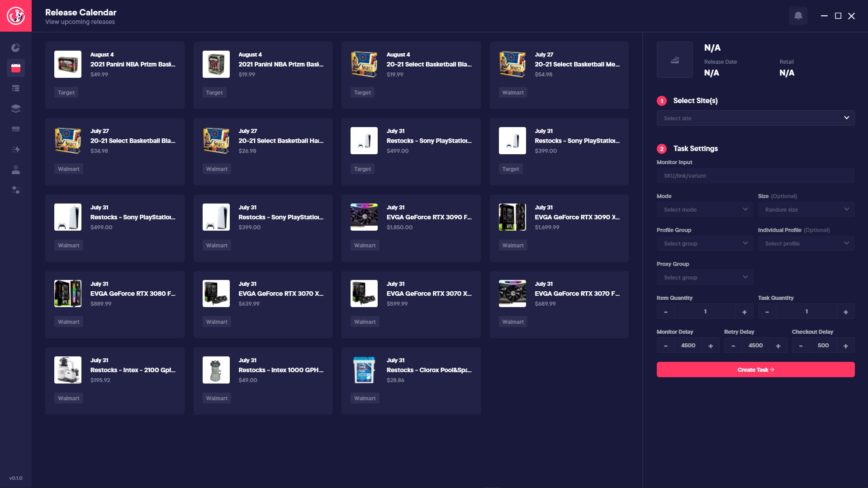Open the dashboard pie chart icon in sidebar

coord(16,47)
